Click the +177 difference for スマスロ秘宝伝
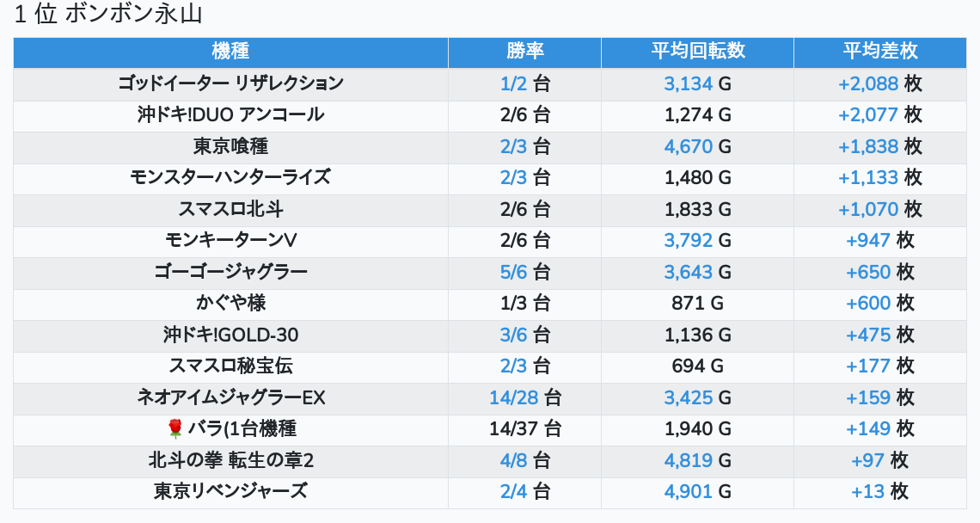The image size is (980, 523). (x=868, y=366)
